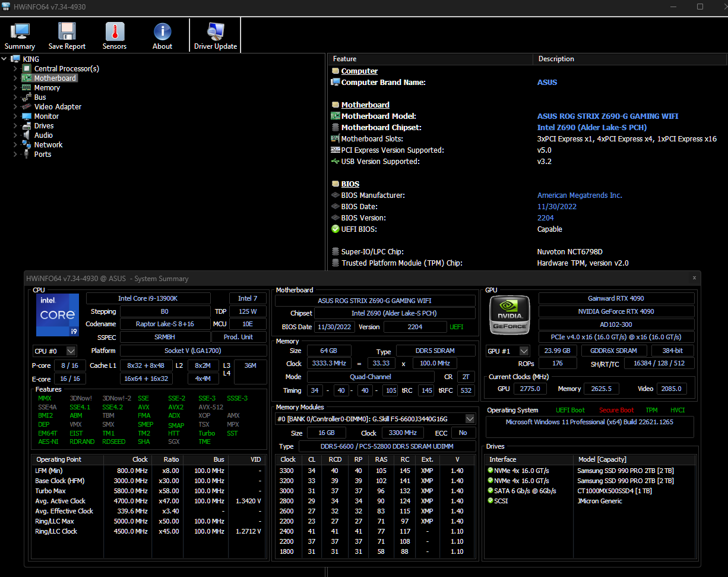Screen dimensions: 728x577
Task: Click the Driver Update icon
Action: [216, 32]
